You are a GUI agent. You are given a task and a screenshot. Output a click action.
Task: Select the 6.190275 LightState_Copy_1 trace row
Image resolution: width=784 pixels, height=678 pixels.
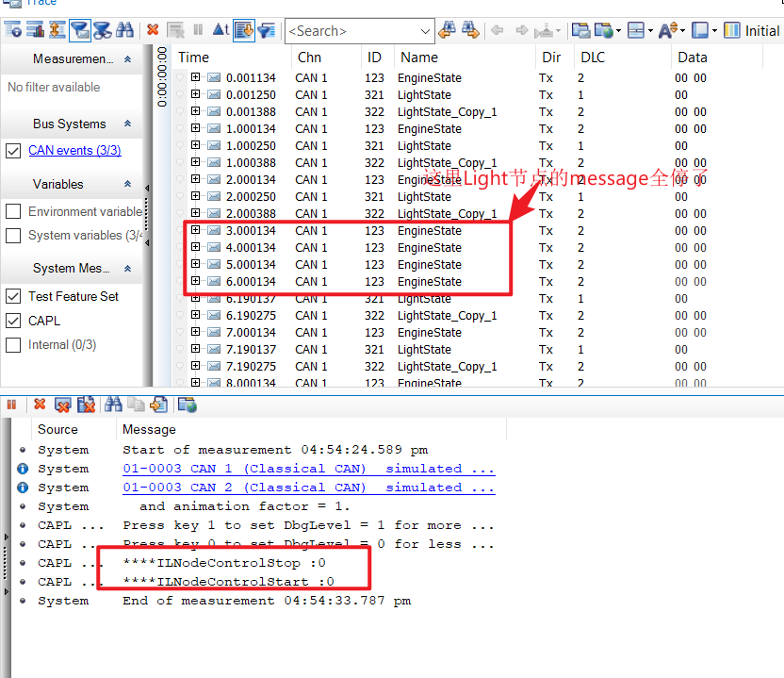(x=468, y=316)
